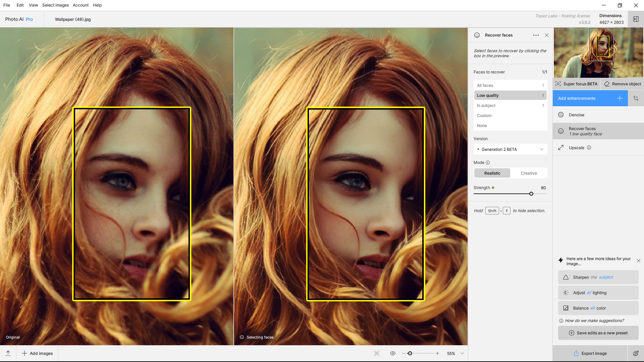The height and width of the screenshot is (362, 644).
Task: Click the zoom in plus icon
Action: [437, 353]
